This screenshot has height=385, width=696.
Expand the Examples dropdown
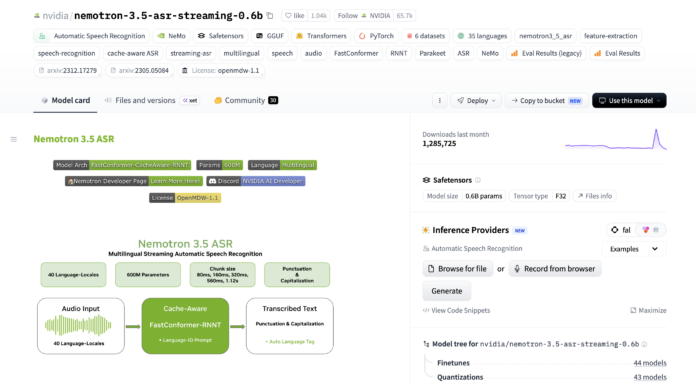633,249
